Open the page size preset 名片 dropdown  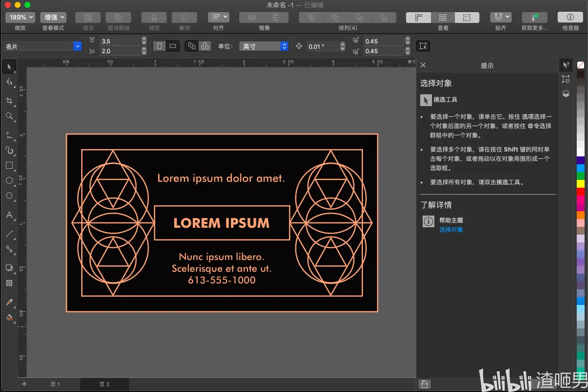pos(77,46)
